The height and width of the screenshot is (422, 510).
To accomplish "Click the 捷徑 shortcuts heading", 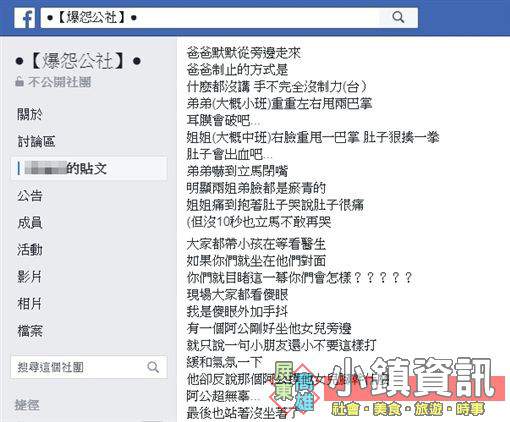I will tap(27, 405).
